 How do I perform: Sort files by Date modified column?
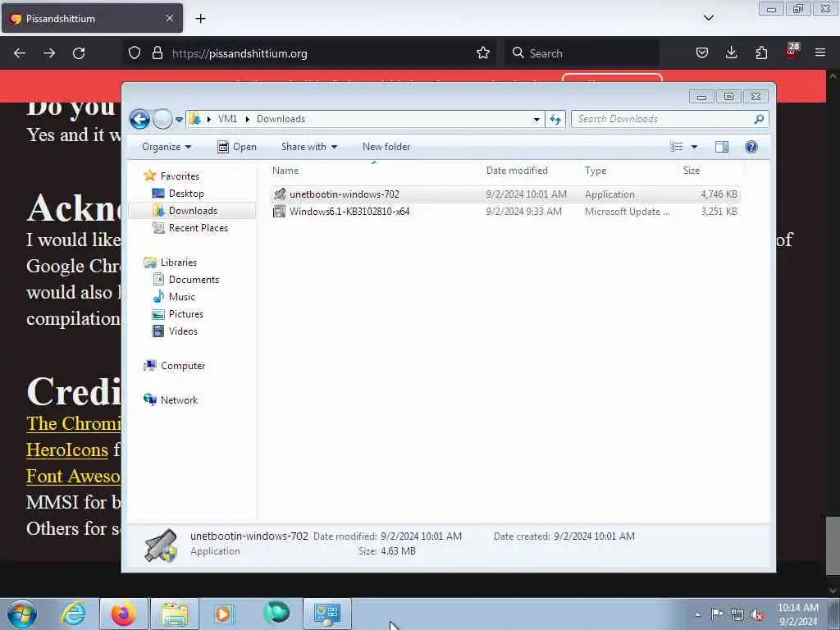coord(531,171)
